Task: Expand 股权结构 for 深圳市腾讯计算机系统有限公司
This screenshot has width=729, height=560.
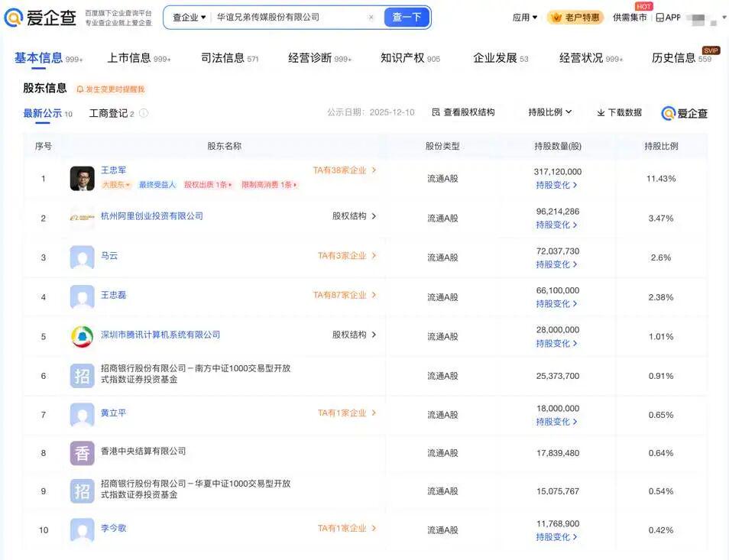Action: coord(354,335)
